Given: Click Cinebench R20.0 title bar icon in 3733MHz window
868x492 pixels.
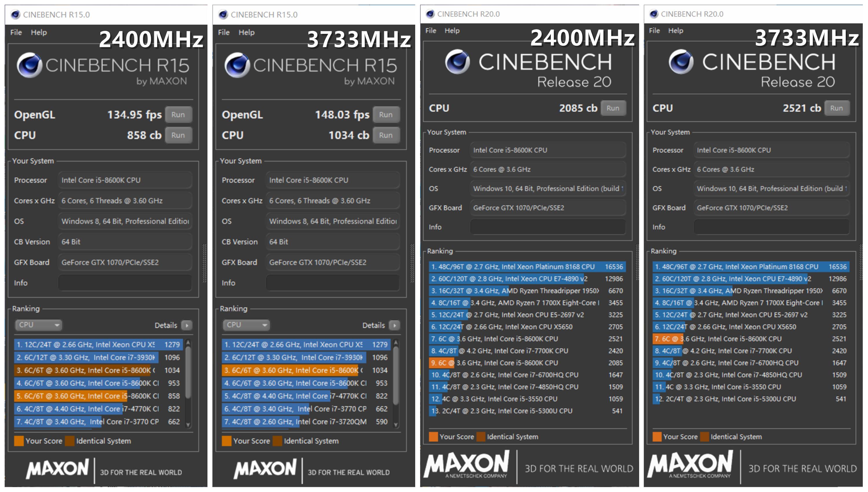Looking at the screenshot, I should point(654,14).
